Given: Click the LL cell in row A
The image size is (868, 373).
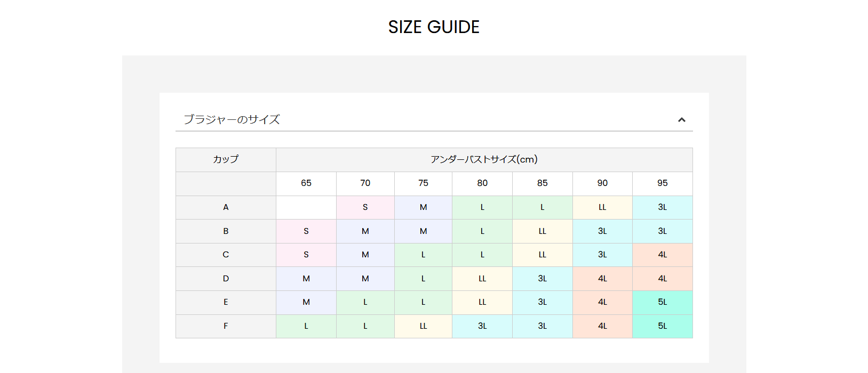Looking at the screenshot, I should (602, 207).
